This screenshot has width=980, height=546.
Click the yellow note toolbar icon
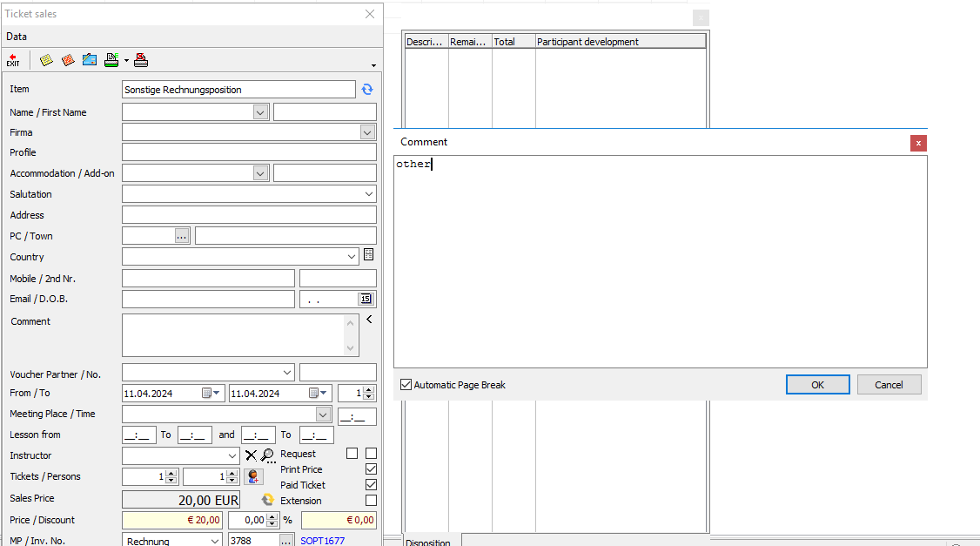[46, 60]
